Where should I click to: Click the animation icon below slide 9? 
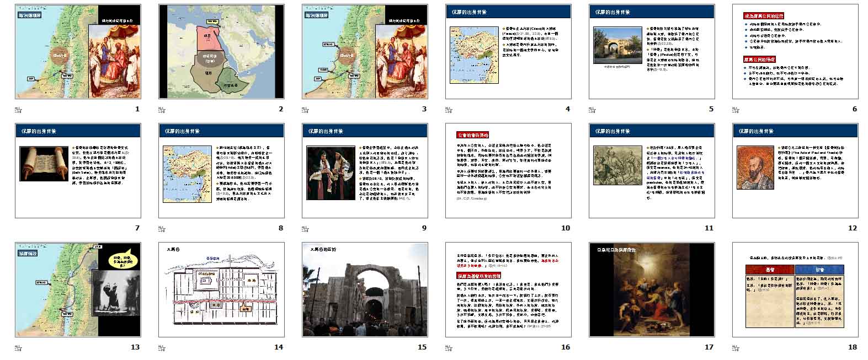305,228
